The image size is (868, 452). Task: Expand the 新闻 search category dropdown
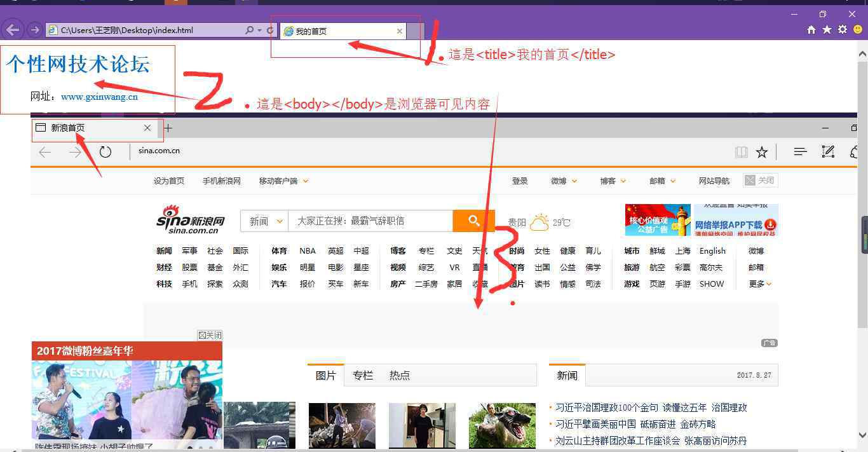click(x=265, y=221)
